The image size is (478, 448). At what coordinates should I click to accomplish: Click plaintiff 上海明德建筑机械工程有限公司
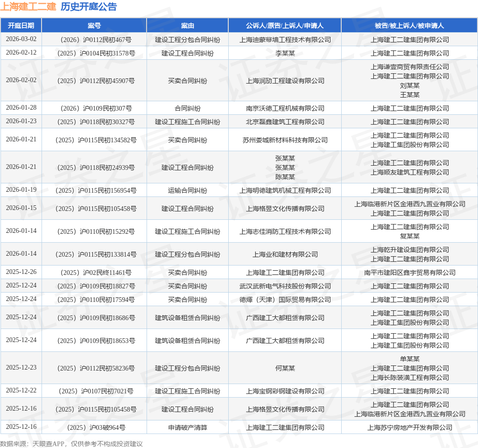pyautogui.click(x=285, y=190)
